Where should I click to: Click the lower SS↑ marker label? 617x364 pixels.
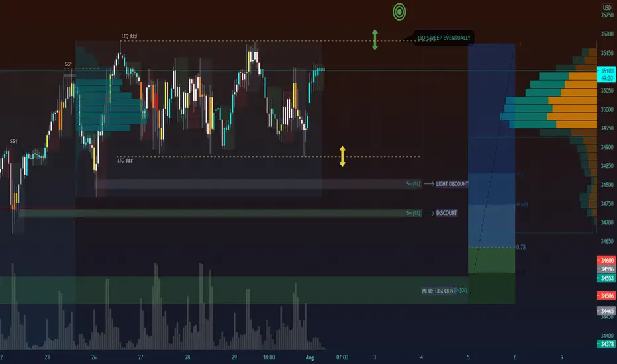[13, 141]
